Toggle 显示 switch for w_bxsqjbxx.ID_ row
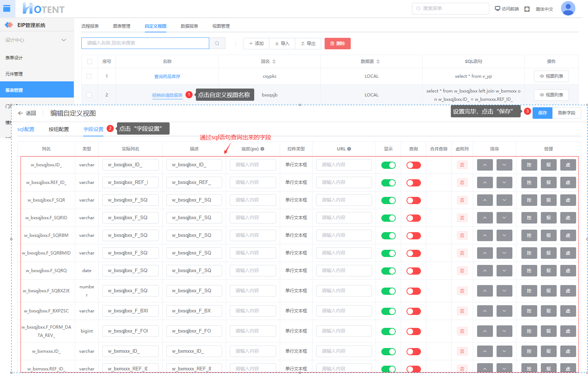The width and height of the screenshot is (588, 379). (388, 165)
